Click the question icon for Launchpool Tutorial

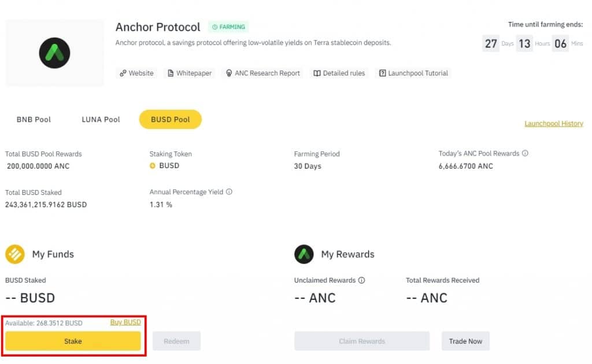382,73
